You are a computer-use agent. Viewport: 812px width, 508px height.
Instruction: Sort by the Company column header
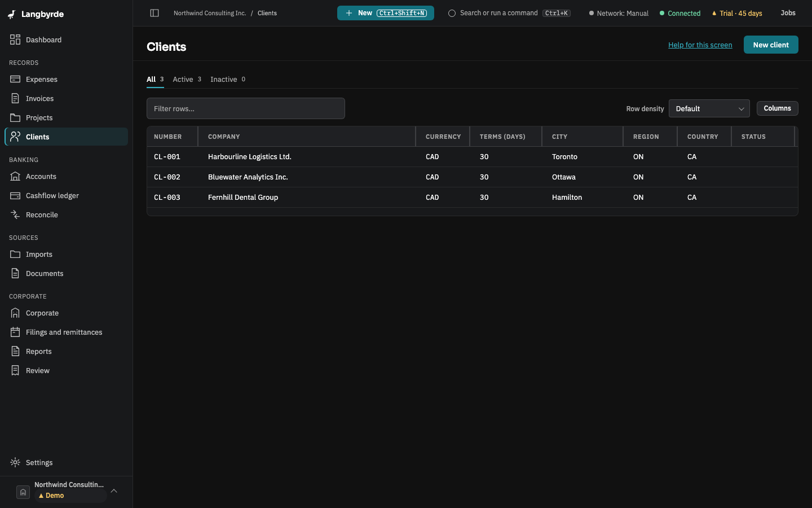click(307, 137)
